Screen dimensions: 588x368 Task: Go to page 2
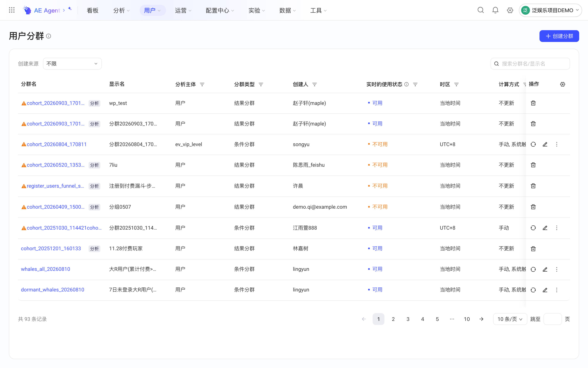393,319
